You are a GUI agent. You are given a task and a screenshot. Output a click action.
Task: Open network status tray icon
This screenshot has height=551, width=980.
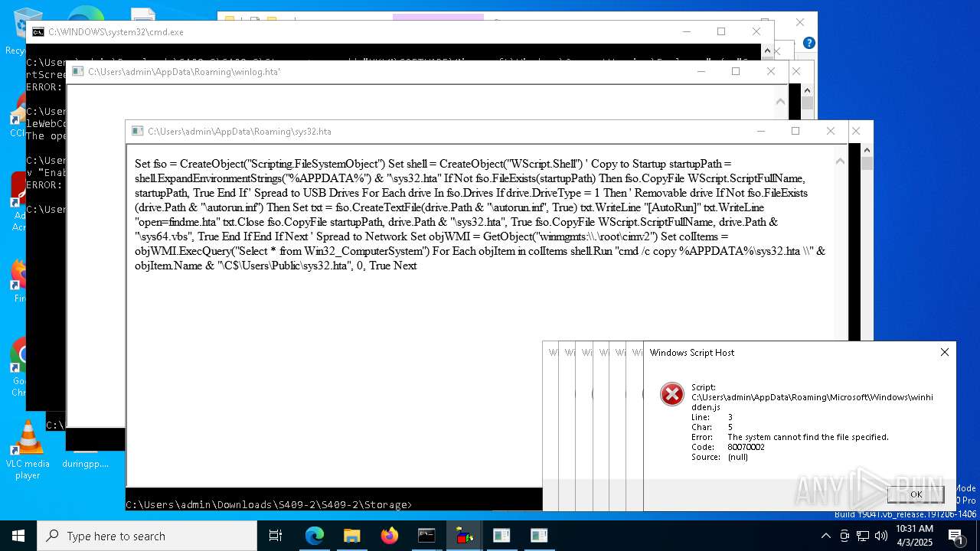pos(863,536)
